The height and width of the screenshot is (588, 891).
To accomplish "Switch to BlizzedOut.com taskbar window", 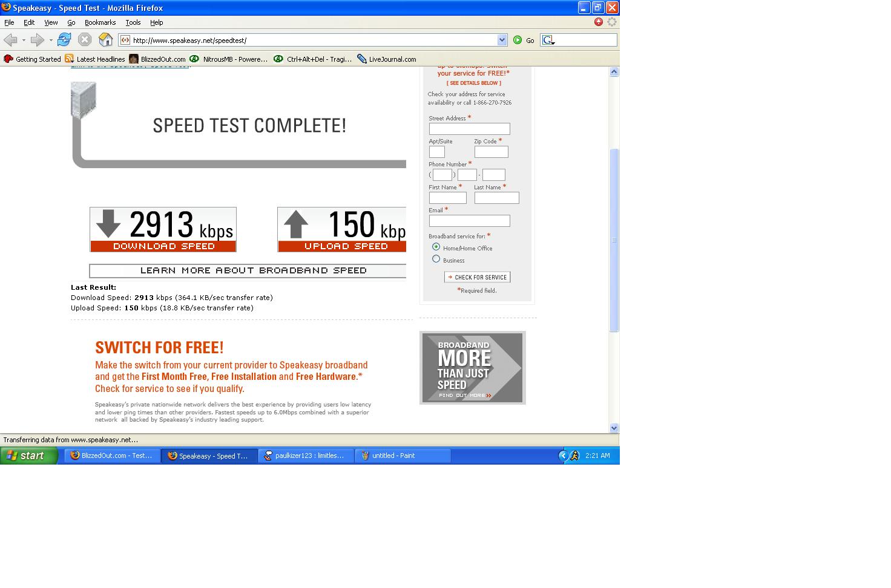I will [113, 456].
